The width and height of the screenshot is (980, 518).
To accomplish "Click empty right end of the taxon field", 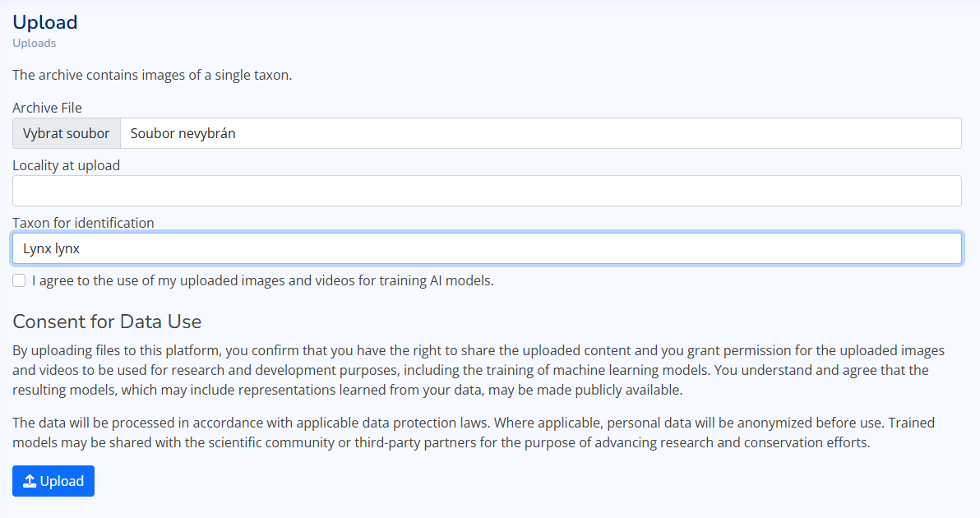I will click(904, 248).
